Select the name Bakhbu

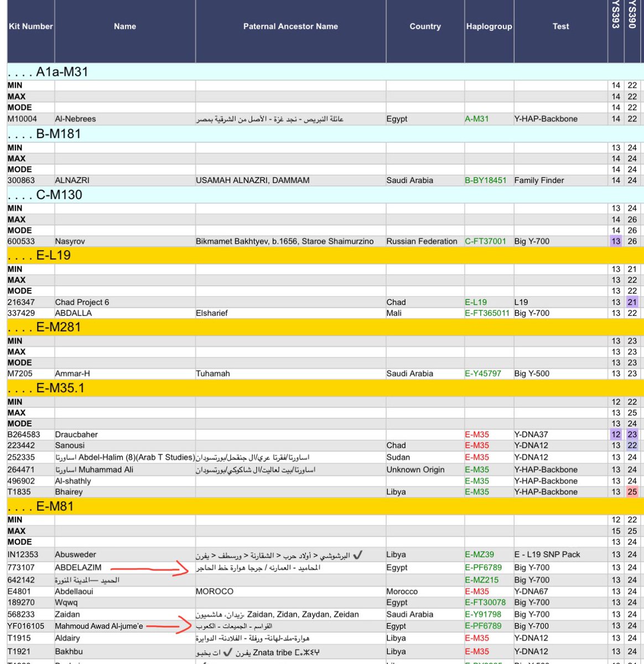pos(69,652)
